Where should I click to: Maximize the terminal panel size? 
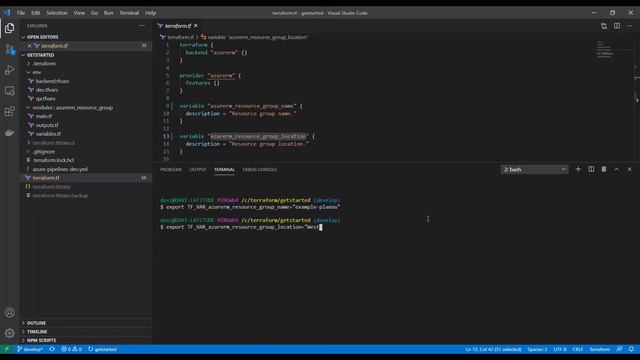pyautogui.click(x=617, y=169)
